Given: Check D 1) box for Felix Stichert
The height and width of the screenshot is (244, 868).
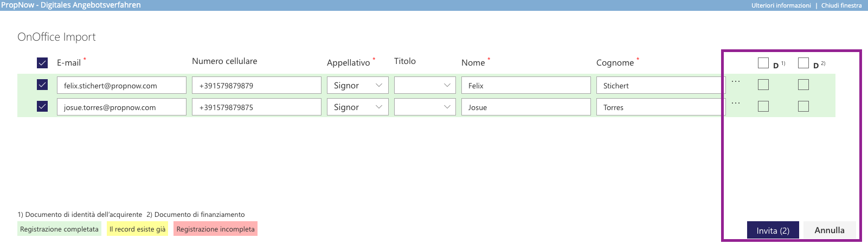Looking at the screenshot, I should [763, 85].
